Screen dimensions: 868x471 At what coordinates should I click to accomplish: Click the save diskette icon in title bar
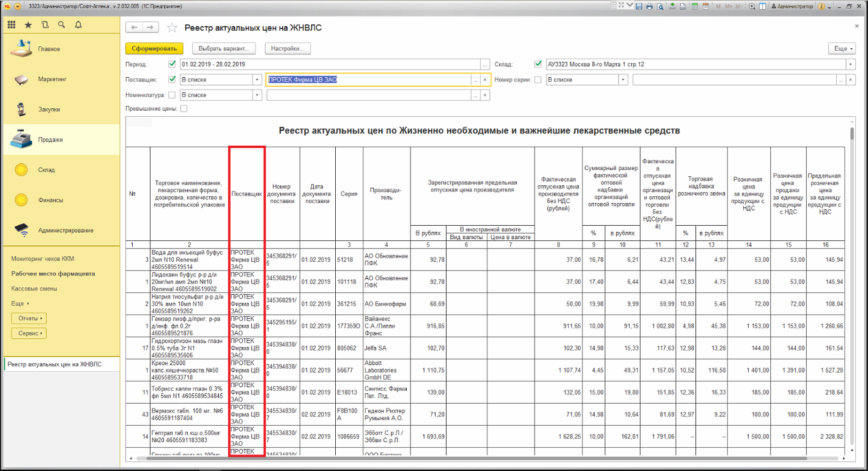click(x=639, y=6)
